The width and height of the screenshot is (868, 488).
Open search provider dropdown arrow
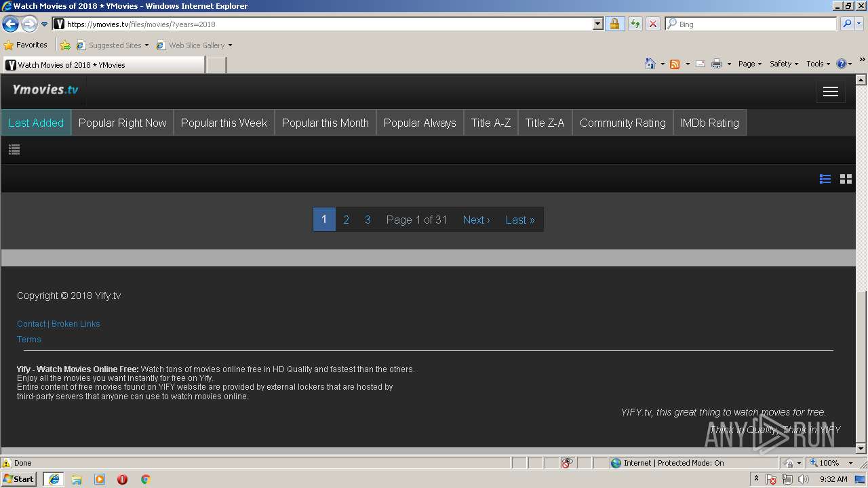point(859,24)
